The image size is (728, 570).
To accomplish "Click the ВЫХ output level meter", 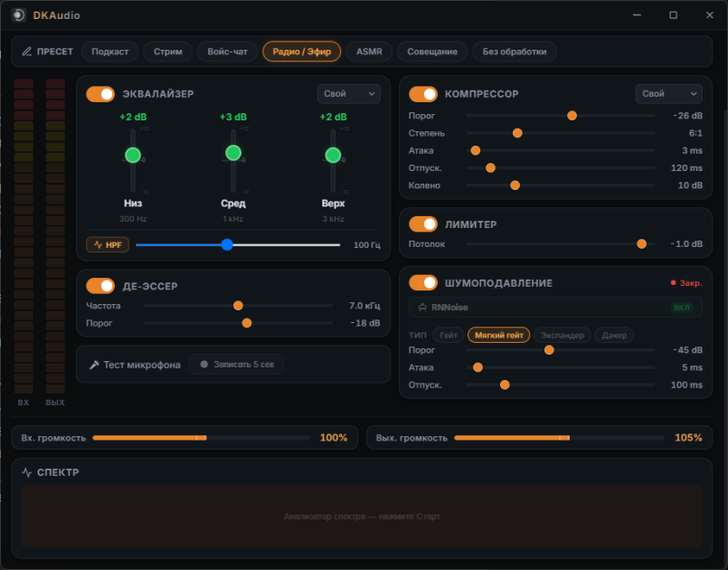I will pos(55,236).
